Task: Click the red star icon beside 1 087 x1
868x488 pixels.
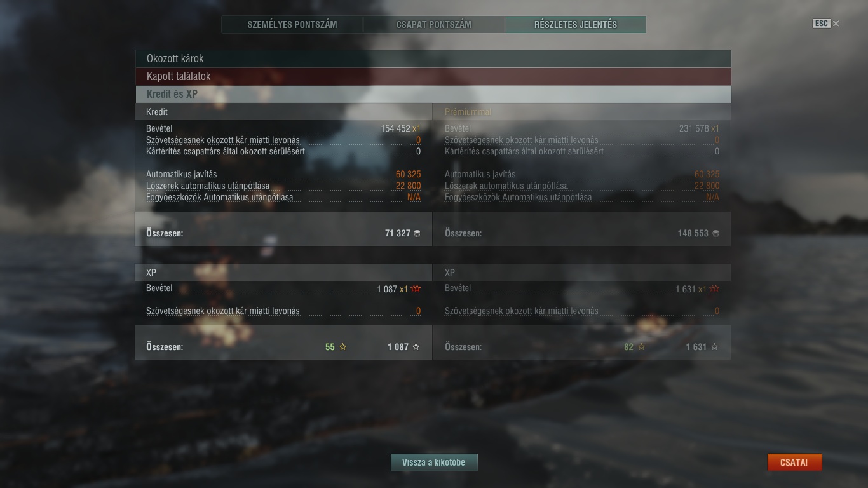Action: pyautogui.click(x=416, y=289)
